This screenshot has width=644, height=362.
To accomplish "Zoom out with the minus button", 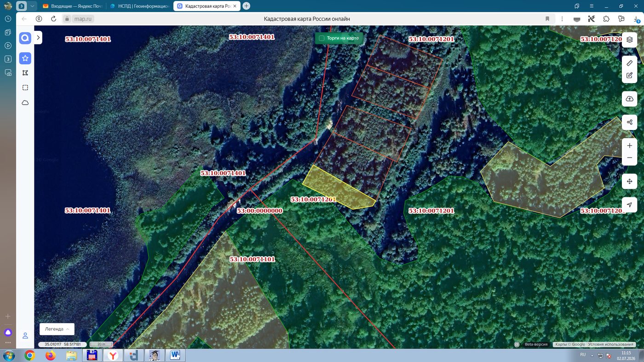I will click(x=629, y=158).
